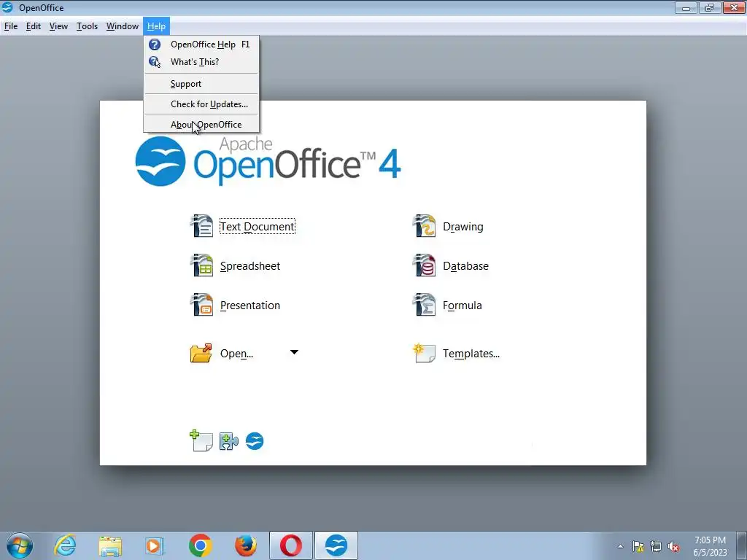Click the OpenOffice logo in the title bar
The height and width of the screenshot is (560, 747).
coord(7,7)
